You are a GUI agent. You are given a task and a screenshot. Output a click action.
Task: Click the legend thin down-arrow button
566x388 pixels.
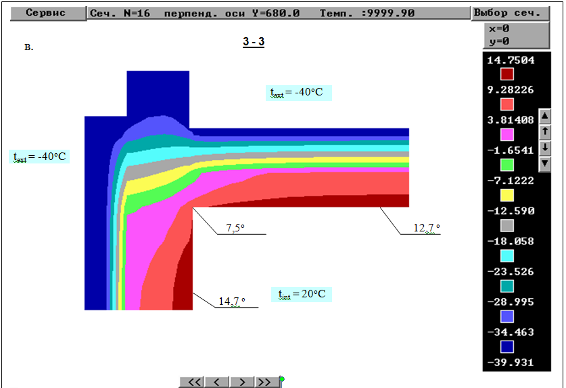tap(545, 148)
